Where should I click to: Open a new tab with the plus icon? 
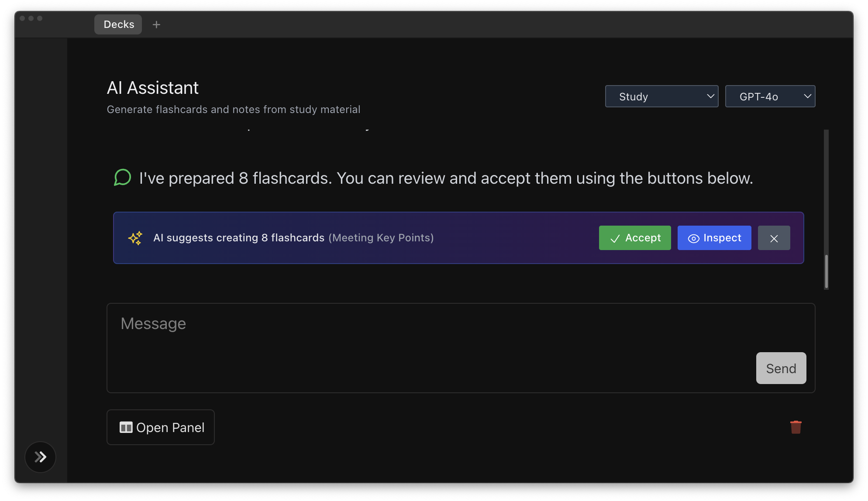pyautogui.click(x=156, y=24)
